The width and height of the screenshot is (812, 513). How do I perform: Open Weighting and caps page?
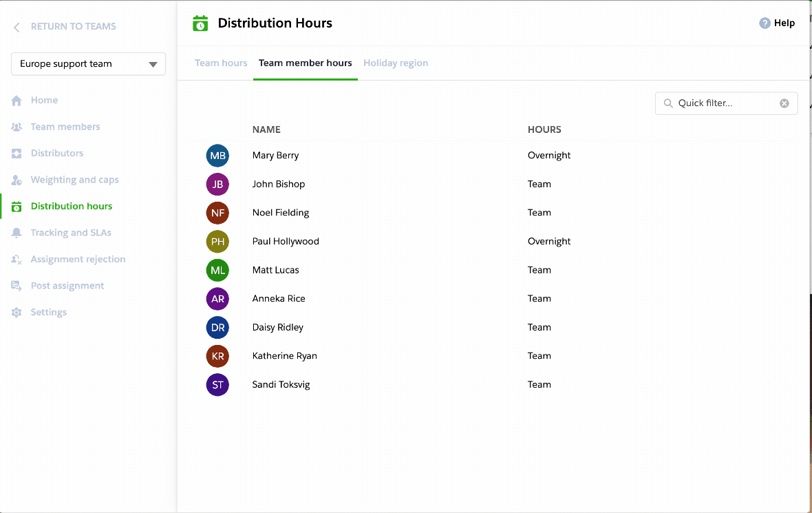point(74,180)
